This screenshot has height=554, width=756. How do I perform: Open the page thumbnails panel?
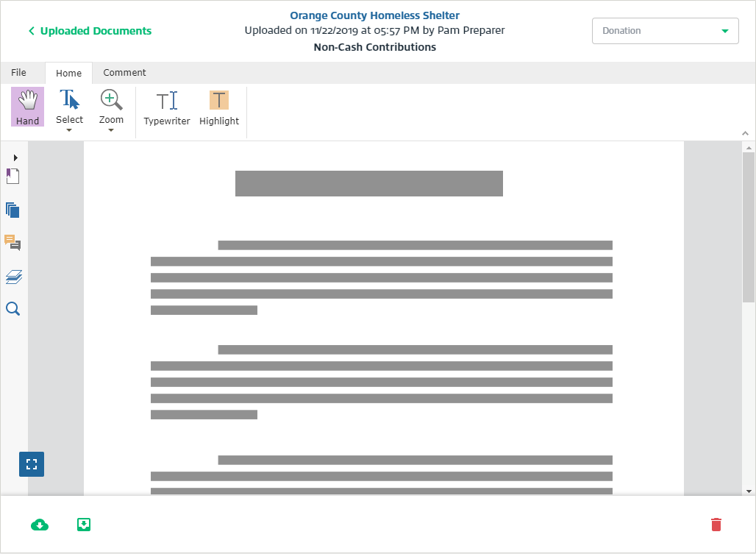tap(13, 210)
